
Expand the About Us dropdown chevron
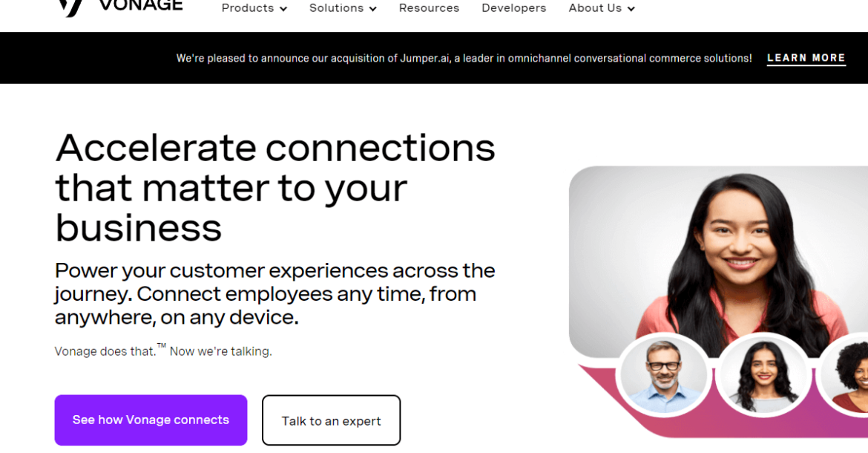[x=631, y=9]
